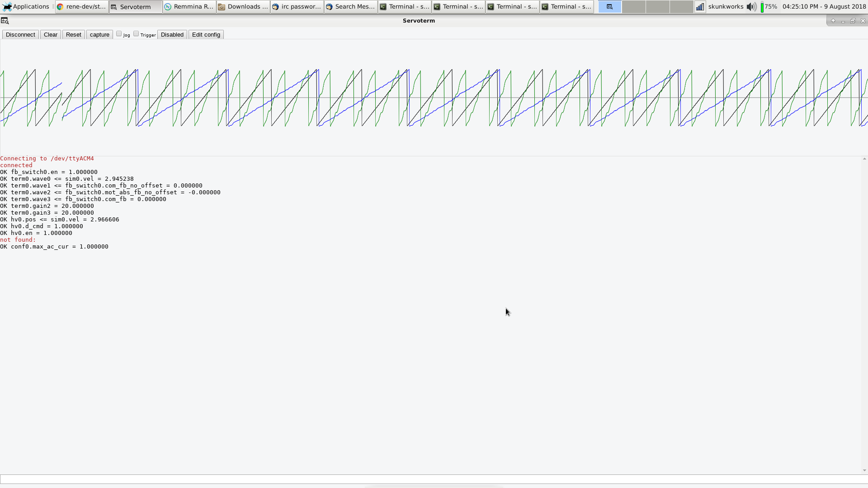The height and width of the screenshot is (488, 868).
Task: Enable the Jog checkbox
Action: 119,34
